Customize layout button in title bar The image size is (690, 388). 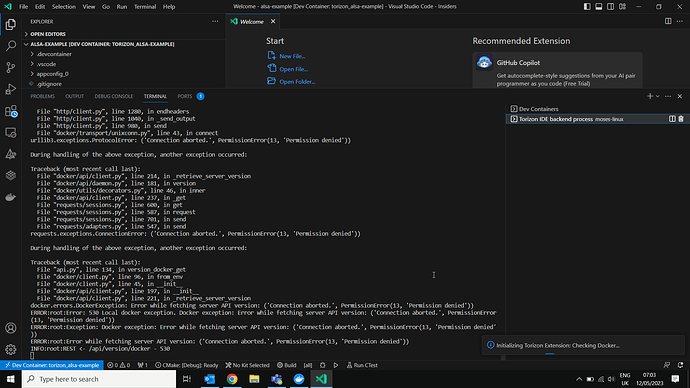[622, 7]
